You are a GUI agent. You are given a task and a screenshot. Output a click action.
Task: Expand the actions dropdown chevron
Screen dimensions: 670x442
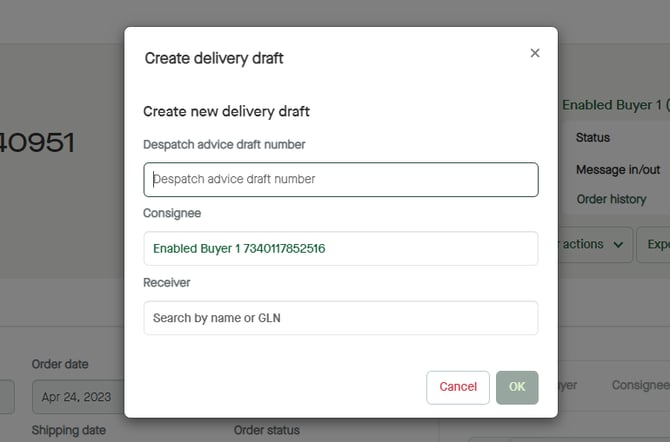point(618,244)
